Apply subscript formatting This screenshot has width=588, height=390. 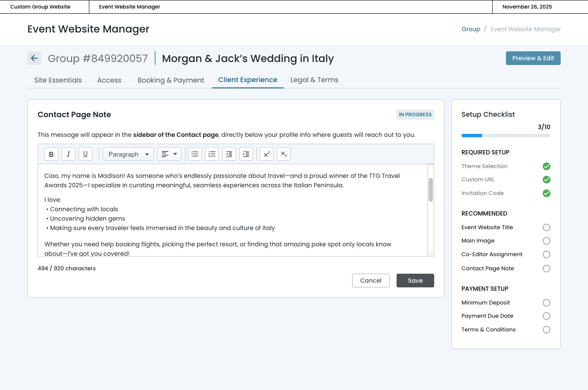pyautogui.click(x=284, y=154)
